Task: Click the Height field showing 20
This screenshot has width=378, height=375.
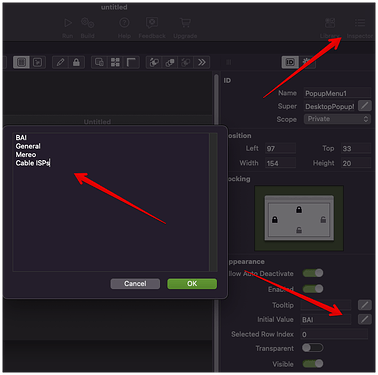Action: [356, 163]
